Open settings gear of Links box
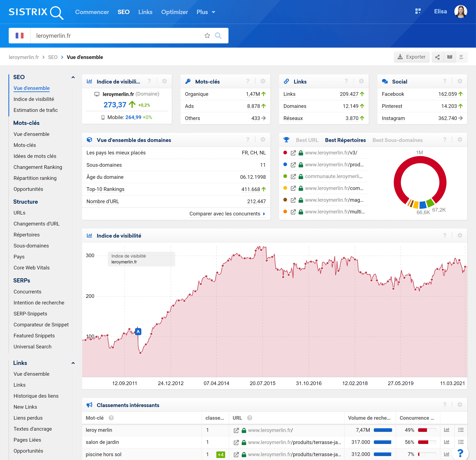476x460 pixels. pos(361,81)
